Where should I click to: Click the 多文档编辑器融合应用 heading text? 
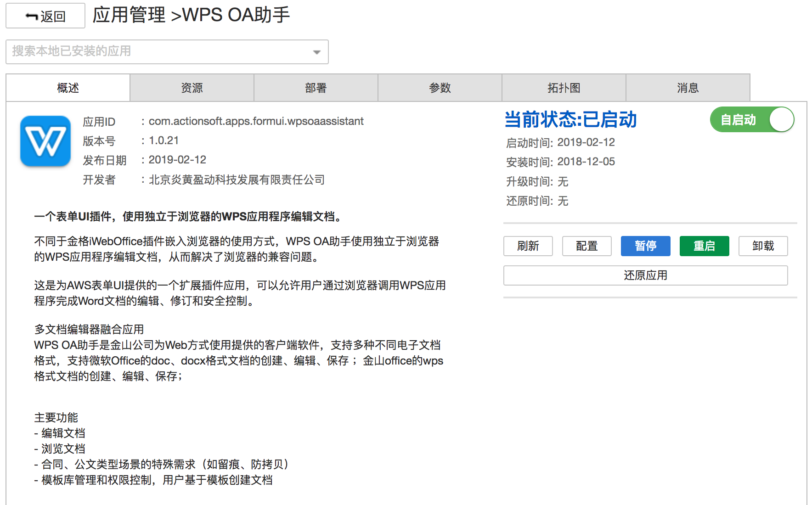pos(89,329)
